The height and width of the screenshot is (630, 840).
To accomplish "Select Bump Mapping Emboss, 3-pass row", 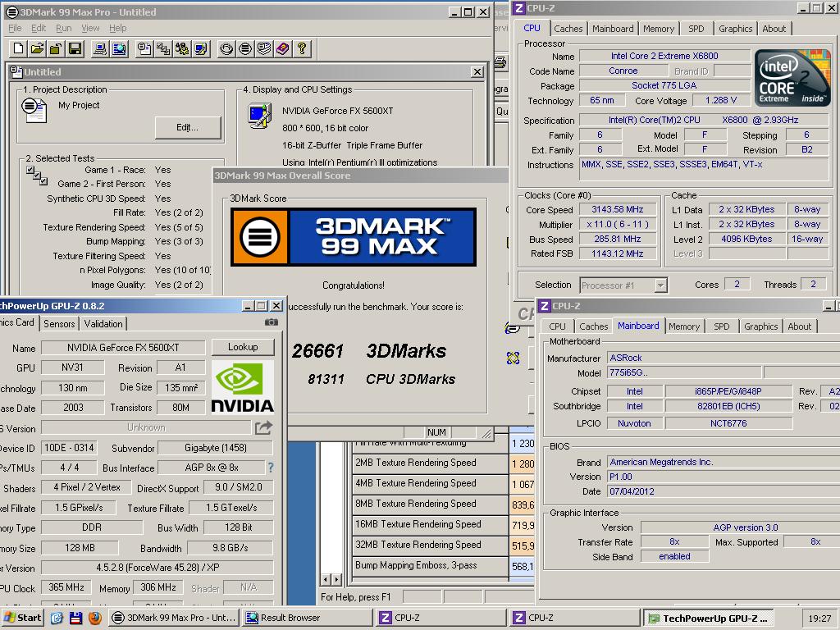I will click(x=430, y=565).
